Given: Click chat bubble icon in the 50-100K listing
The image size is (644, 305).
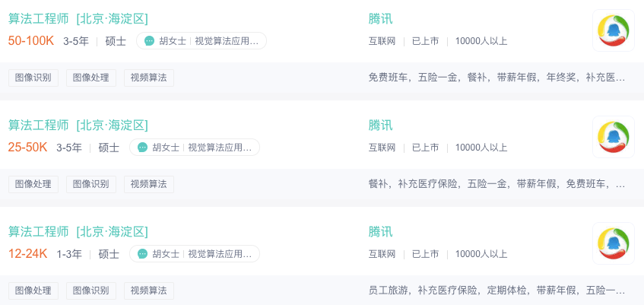Looking at the screenshot, I should click(x=150, y=41).
